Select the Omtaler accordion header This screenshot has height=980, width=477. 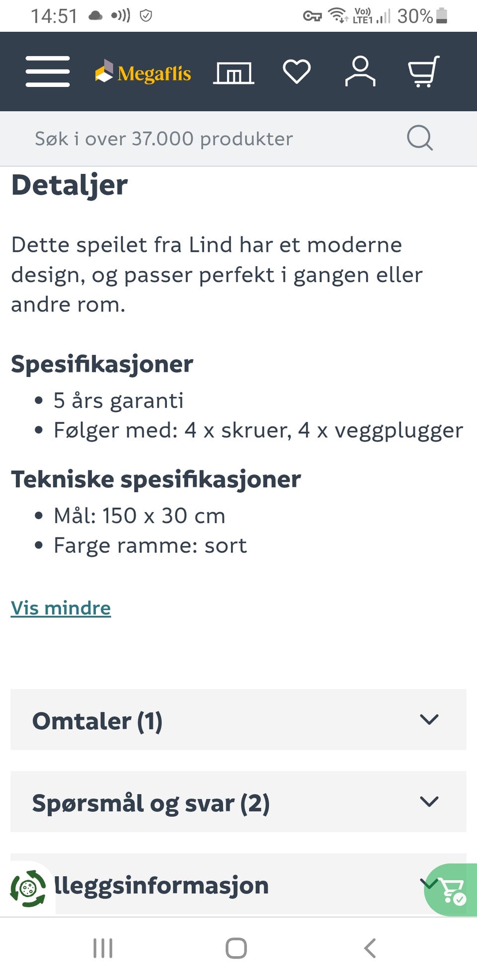(97, 720)
